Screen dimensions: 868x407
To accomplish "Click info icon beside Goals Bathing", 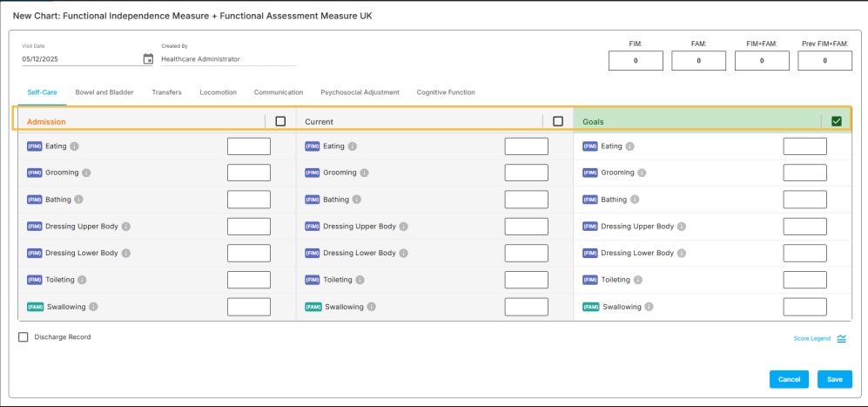I will 635,200.
